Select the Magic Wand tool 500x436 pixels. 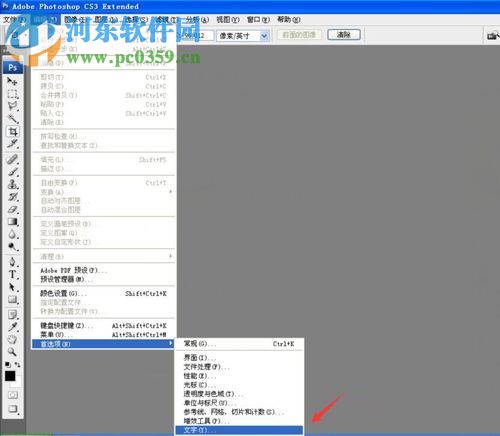(x=12, y=118)
